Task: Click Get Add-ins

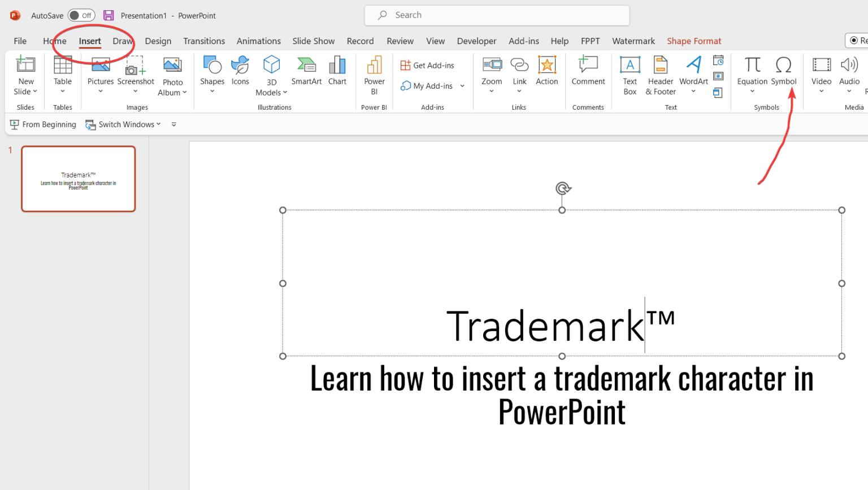Action: coord(428,64)
